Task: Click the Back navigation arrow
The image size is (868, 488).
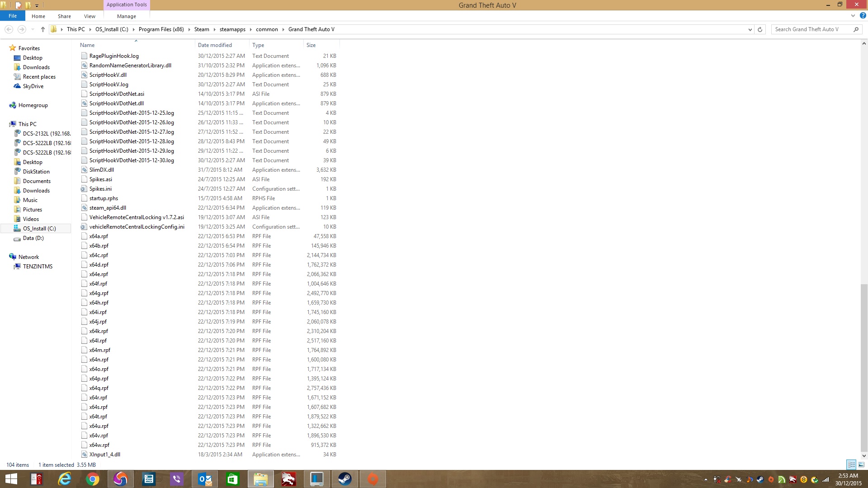Action: click(9, 29)
